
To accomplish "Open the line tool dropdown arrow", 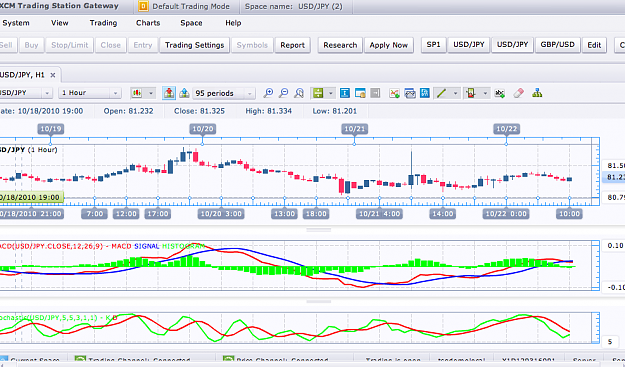I will [455, 93].
